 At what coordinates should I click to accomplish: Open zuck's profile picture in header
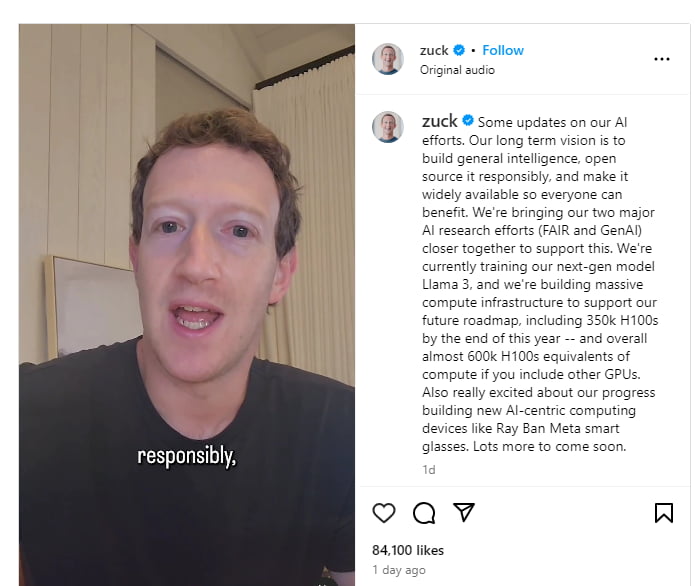388,59
